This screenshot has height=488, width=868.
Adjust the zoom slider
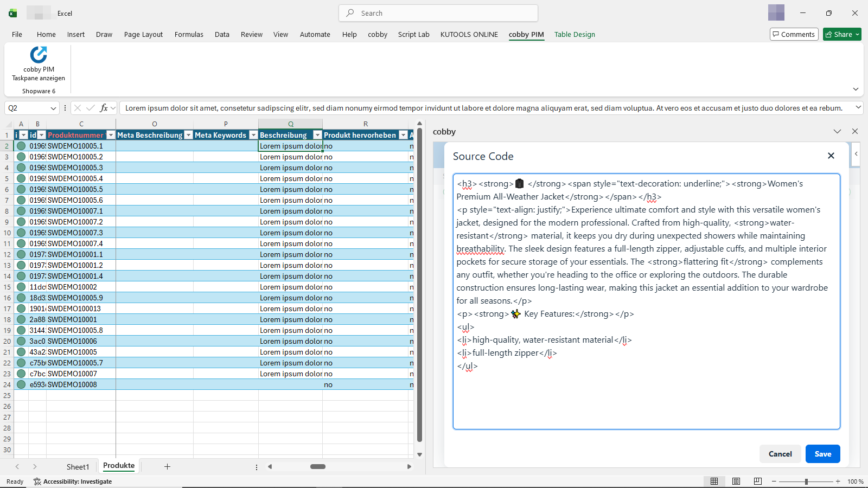point(806,481)
